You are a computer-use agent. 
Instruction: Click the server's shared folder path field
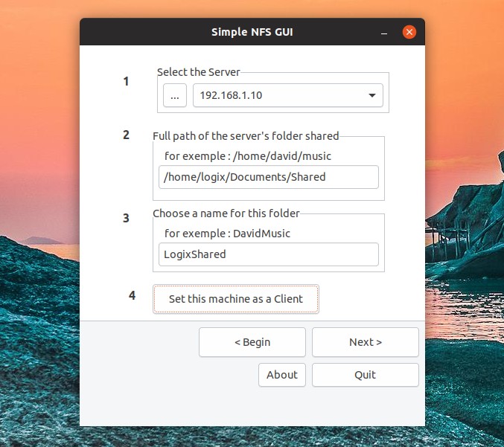click(269, 177)
